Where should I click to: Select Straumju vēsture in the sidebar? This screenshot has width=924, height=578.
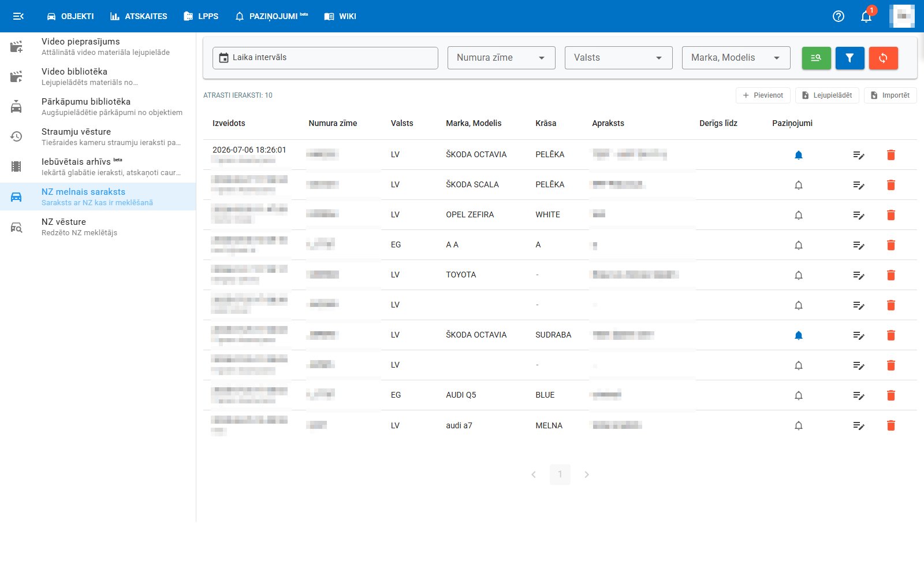point(98,137)
